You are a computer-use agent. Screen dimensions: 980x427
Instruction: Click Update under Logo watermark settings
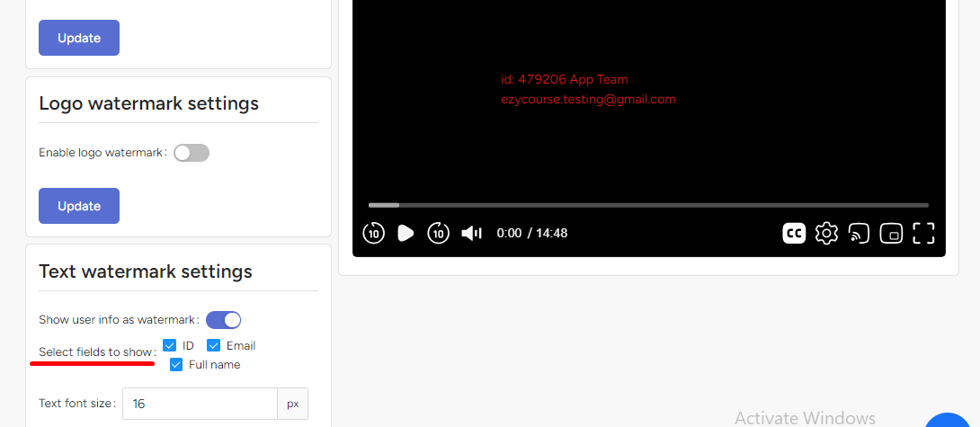[79, 206]
